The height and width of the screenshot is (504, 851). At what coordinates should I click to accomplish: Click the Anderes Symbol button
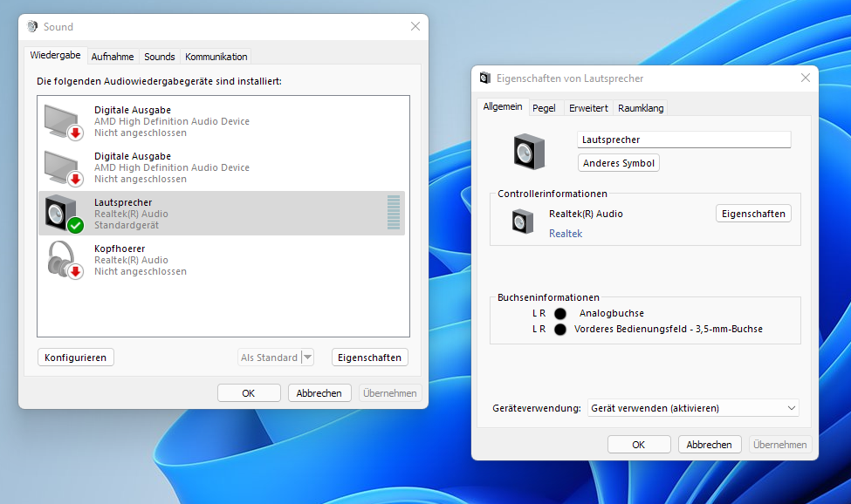click(619, 163)
